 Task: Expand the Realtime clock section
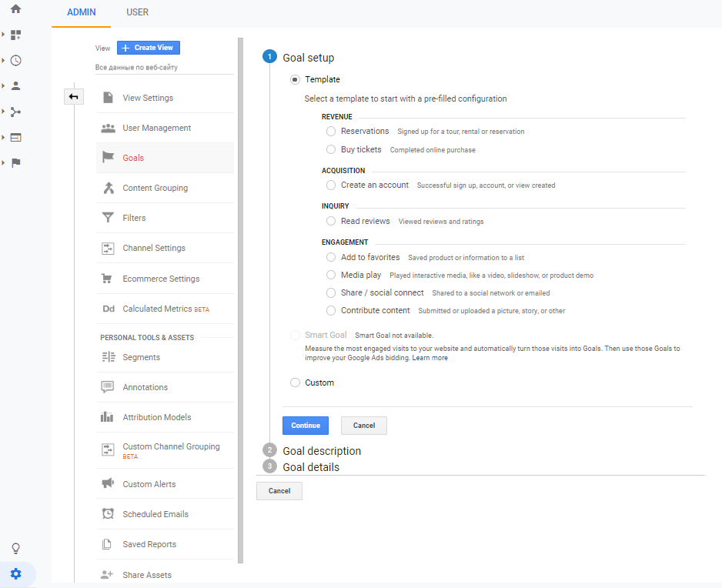15,61
